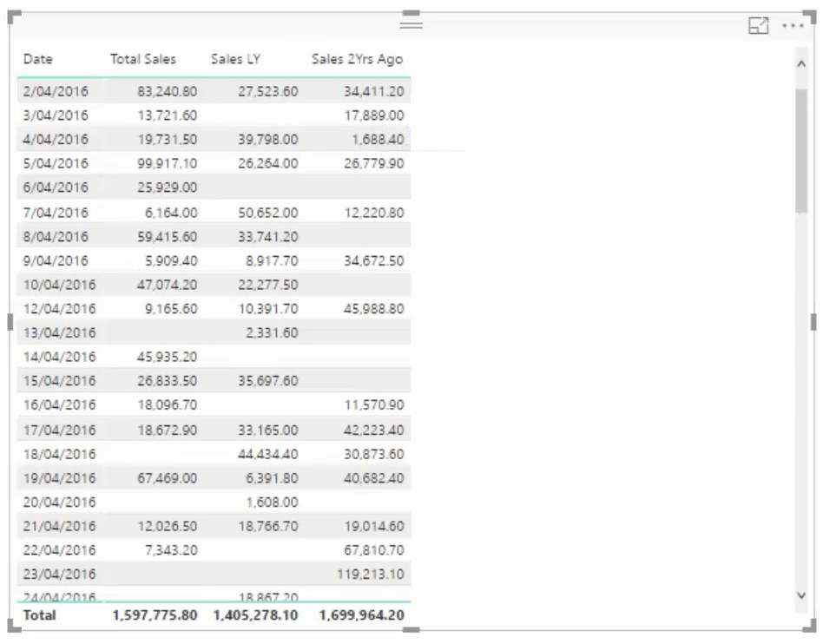This screenshot has width=823, height=644.
Task: Select date cell 16/04/2016
Action: [59, 406]
